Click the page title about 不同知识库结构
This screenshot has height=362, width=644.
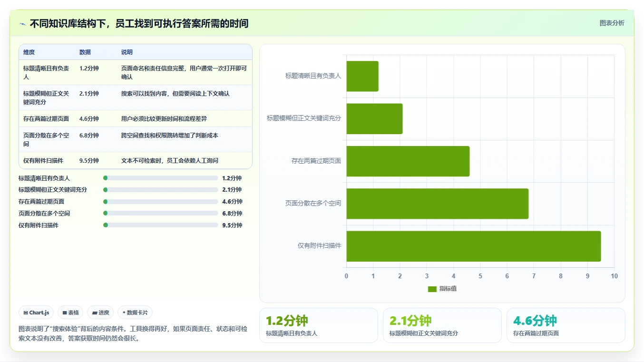coord(139,23)
